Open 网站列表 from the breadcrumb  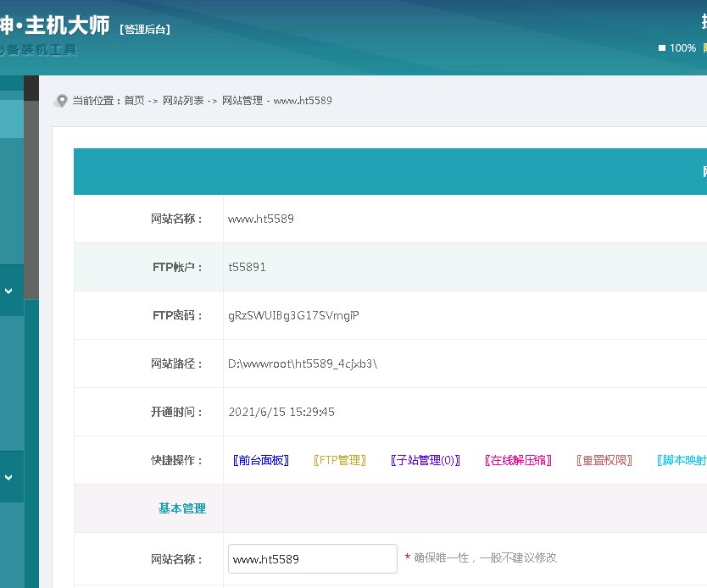tap(183, 101)
